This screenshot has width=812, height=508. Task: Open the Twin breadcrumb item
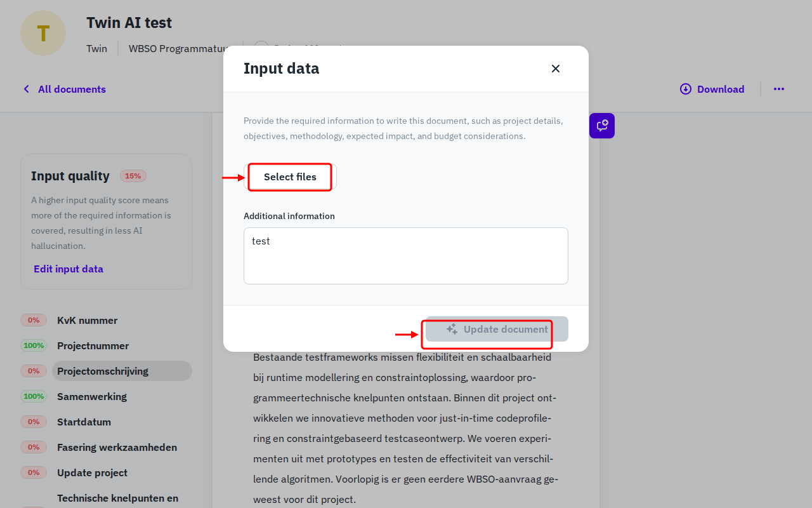pyautogui.click(x=96, y=48)
